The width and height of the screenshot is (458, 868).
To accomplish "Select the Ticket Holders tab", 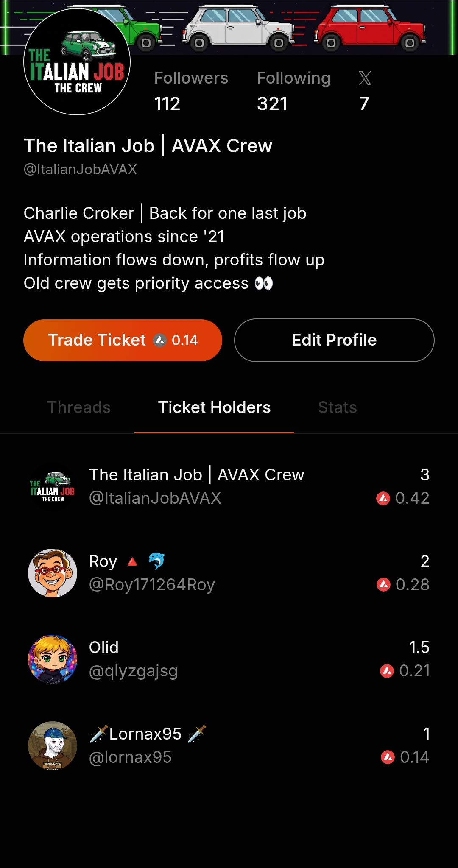I will coord(214,407).
